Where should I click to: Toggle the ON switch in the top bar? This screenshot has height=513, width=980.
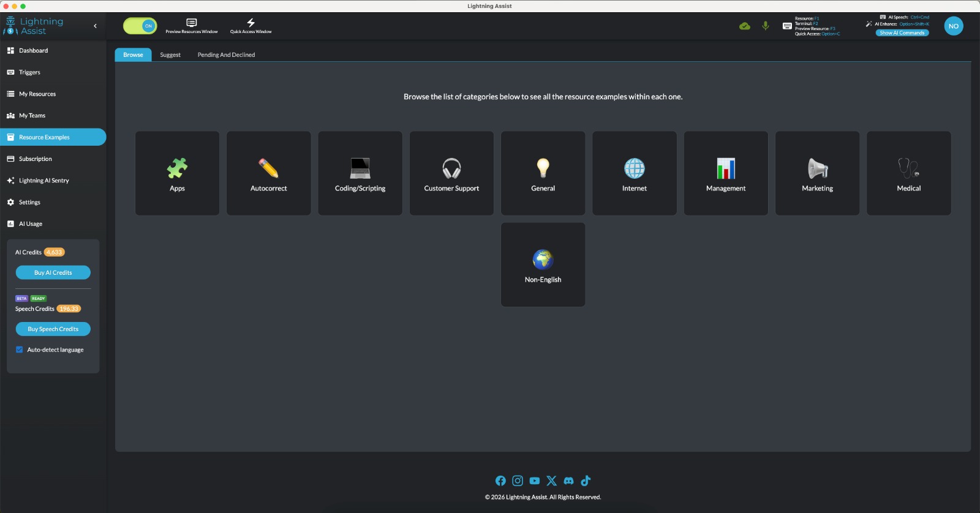[x=140, y=26]
